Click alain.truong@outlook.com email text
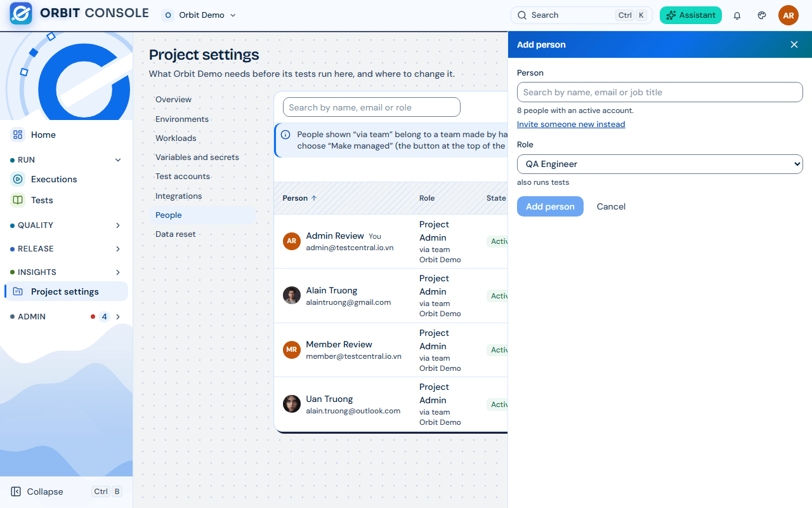The image size is (812, 508). (x=353, y=411)
